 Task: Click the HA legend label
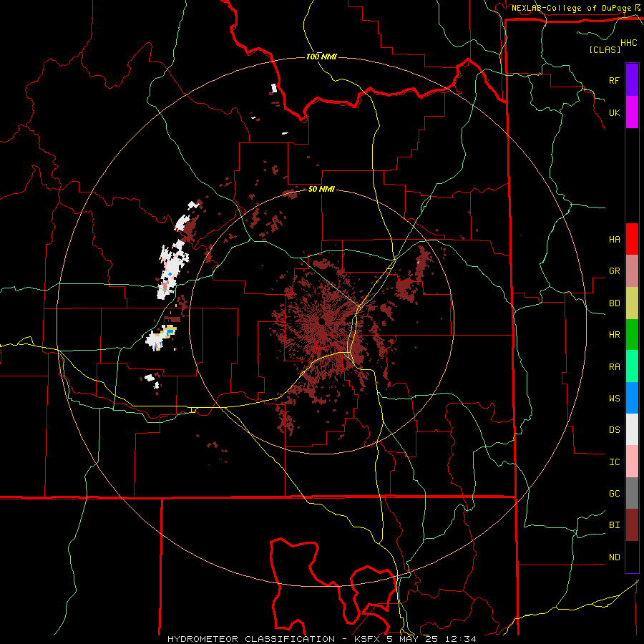[x=614, y=240]
